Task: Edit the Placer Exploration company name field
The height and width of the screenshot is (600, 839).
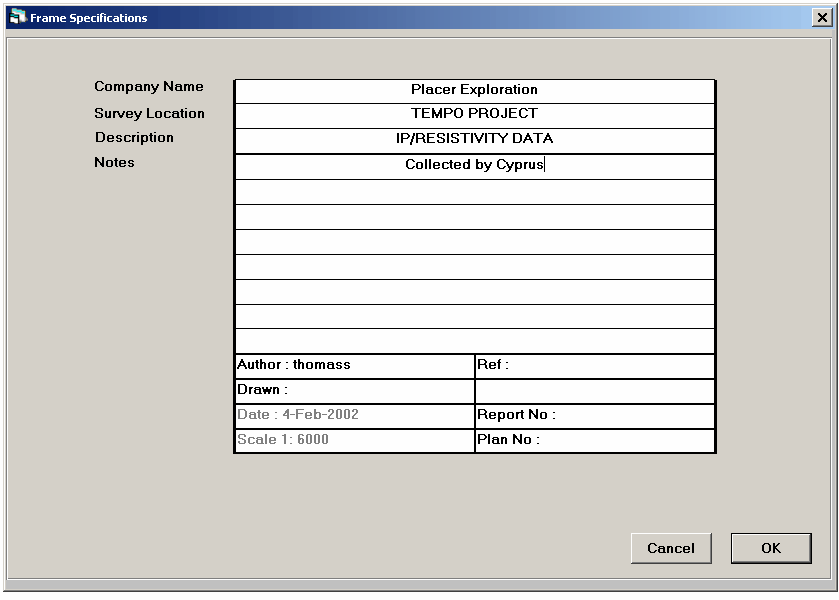Action: [475, 91]
